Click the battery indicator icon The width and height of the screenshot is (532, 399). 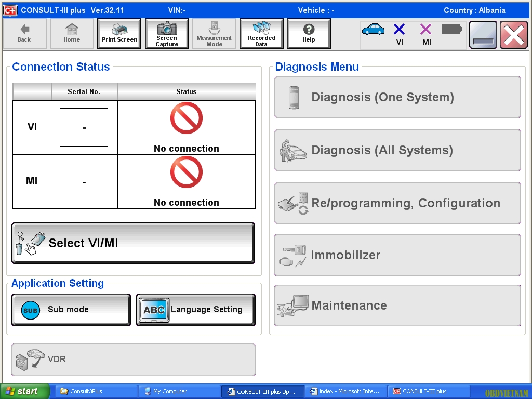452,29
